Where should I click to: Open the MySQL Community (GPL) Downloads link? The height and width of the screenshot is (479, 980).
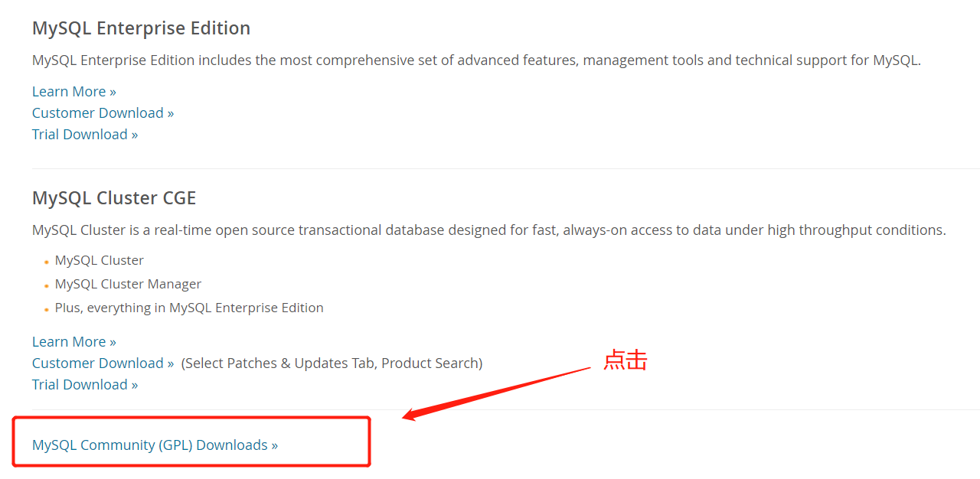coord(153,445)
